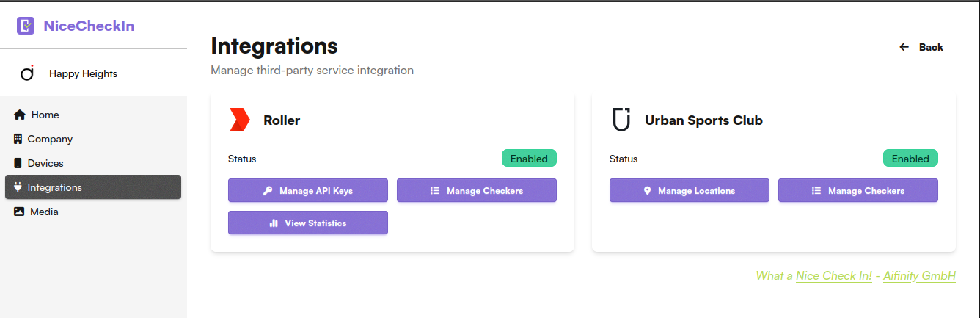Image resolution: width=980 pixels, height=318 pixels.
Task: Click map pin icon on Manage Locations
Action: coord(647,191)
